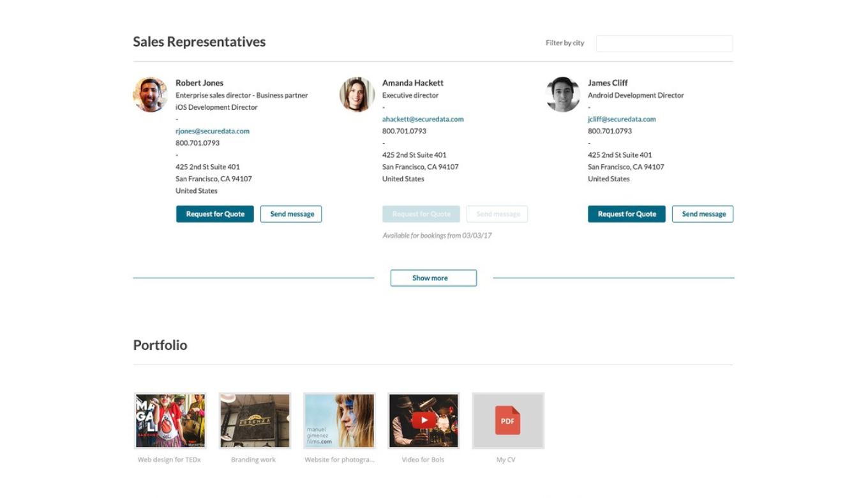Click 'Android Development Director' text
868x498 pixels.
coord(636,95)
